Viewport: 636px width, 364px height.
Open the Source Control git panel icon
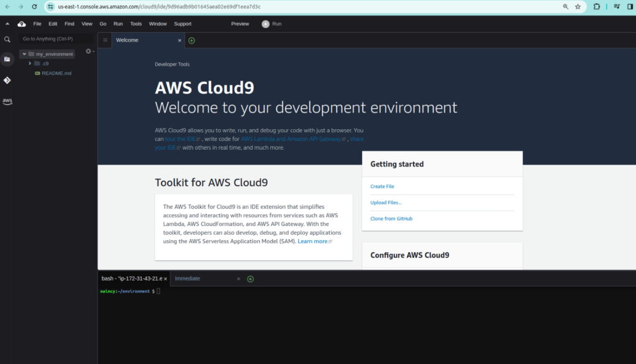point(7,80)
